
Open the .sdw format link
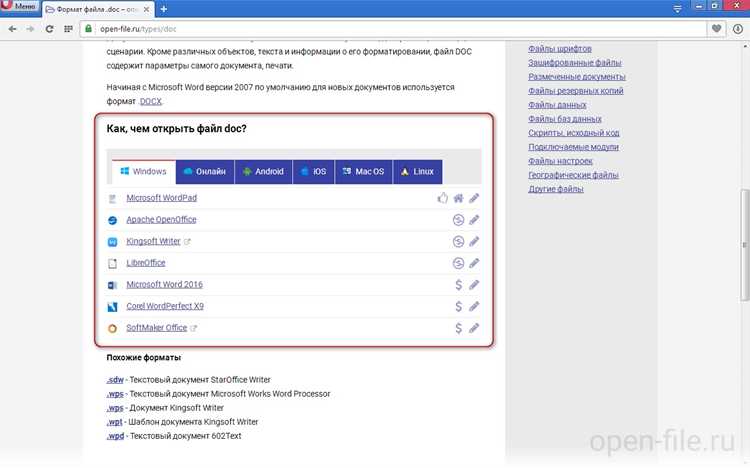click(115, 379)
